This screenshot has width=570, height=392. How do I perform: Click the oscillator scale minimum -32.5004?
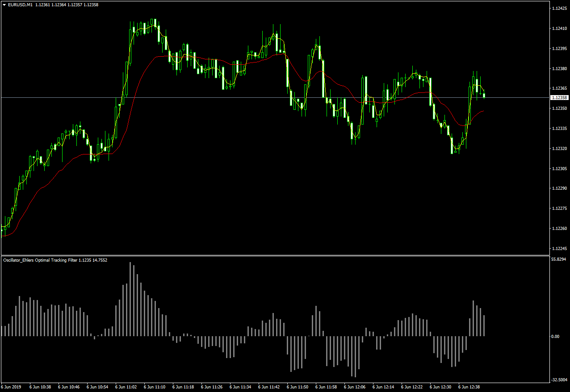(559, 380)
